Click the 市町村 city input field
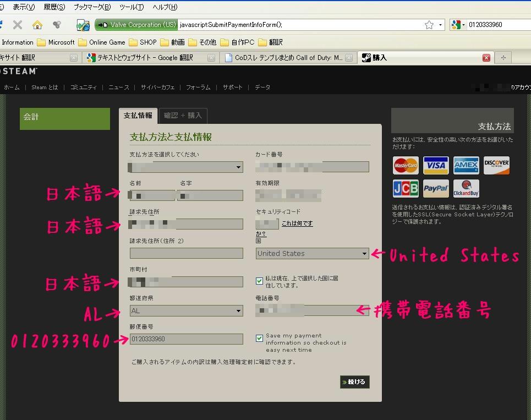This screenshot has width=531, height=420. point(186,282)
